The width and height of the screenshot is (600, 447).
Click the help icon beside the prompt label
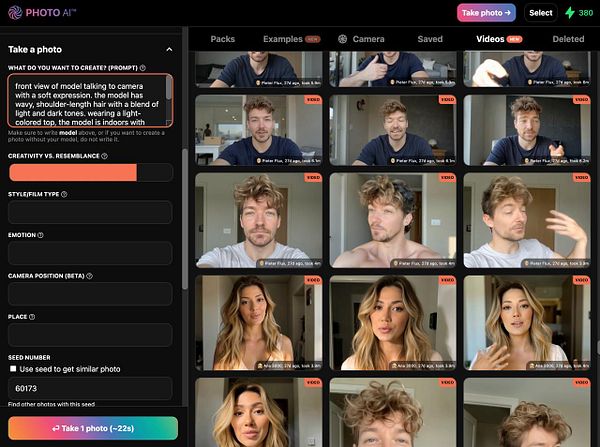[x=143, y=68]
